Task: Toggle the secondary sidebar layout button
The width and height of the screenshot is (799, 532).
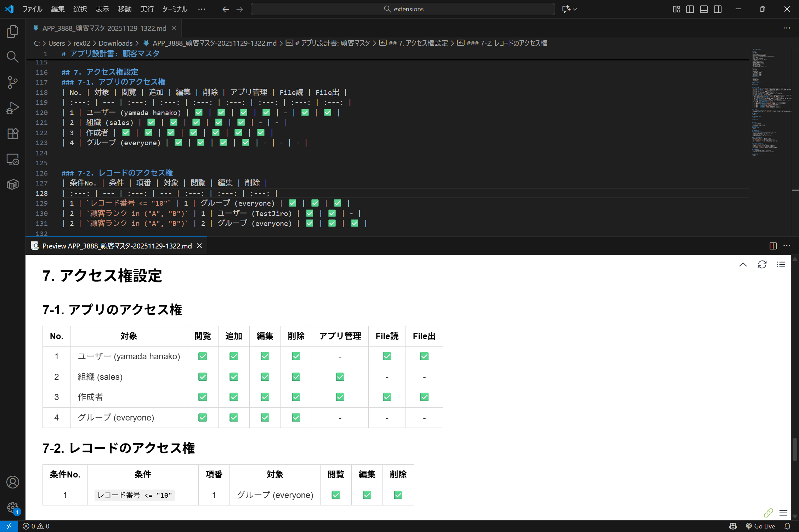Action: (718, 9)
